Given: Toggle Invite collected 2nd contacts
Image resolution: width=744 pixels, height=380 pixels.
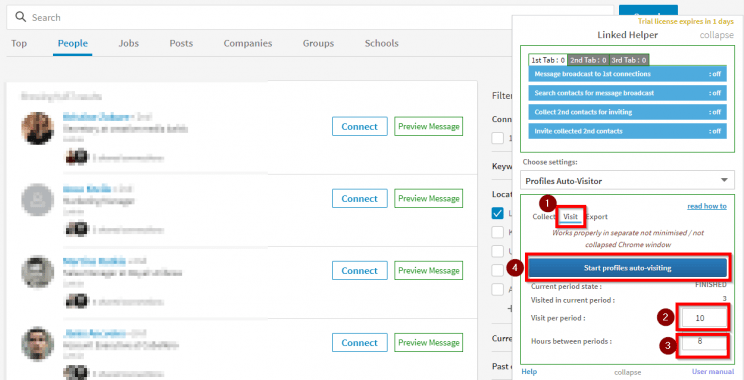Looking at the screenshot, I should 627,131.
